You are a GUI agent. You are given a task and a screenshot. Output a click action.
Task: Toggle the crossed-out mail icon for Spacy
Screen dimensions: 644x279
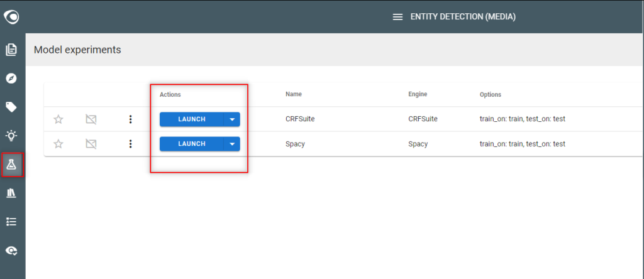point(91,144)
